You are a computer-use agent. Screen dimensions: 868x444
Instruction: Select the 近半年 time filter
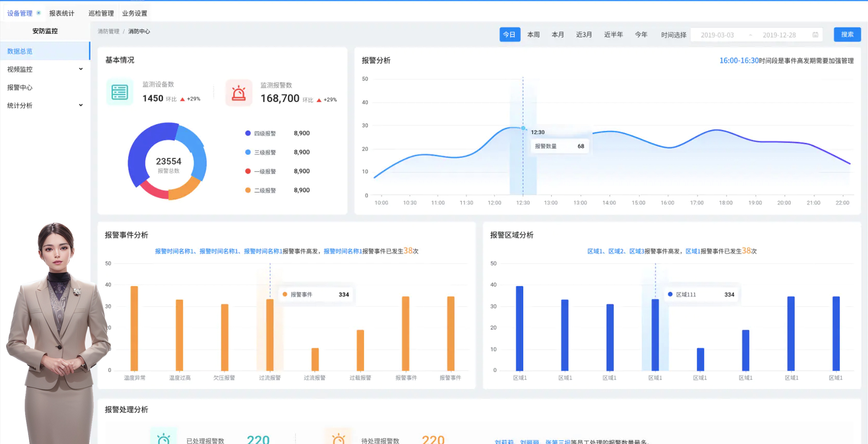(613, 34)
